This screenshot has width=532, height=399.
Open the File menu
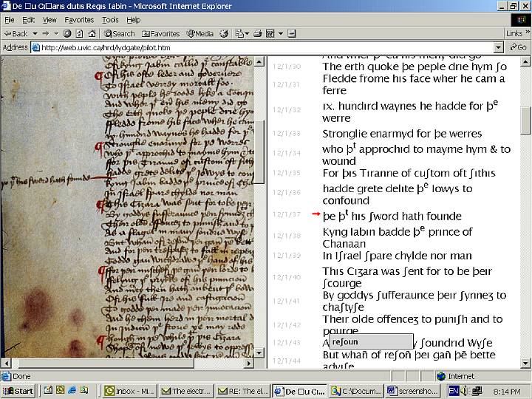(x=10, y=20)
